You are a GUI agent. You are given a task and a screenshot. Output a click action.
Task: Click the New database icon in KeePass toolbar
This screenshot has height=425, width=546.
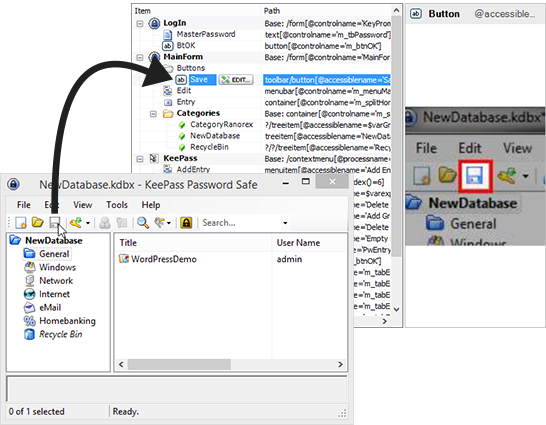pyautogui.click(x=21, y=222)
